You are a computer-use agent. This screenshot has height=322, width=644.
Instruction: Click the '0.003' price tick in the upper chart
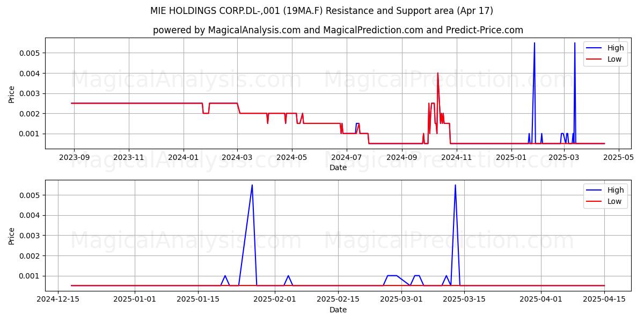coord(30,93)
